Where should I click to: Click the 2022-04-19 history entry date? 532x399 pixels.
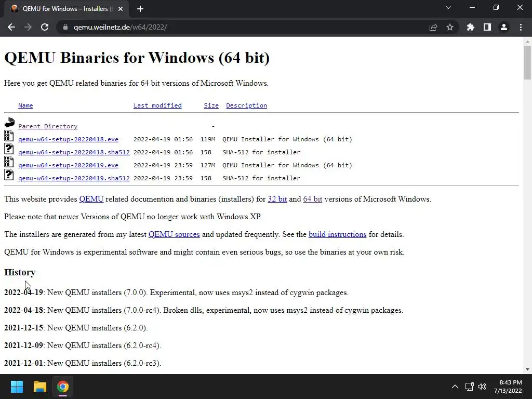(23, 292)
